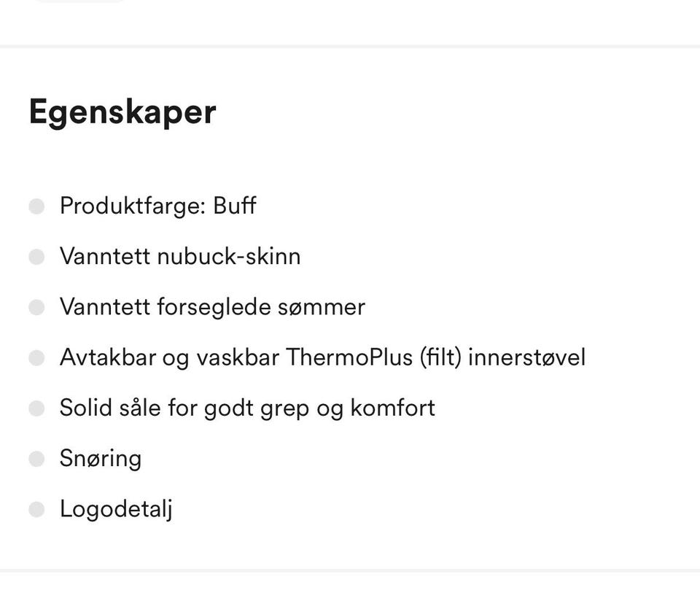The image size is (700, 609).
Task: Click the bullet beside Vanntett nubuck-skinn
Action: [36, 257]
